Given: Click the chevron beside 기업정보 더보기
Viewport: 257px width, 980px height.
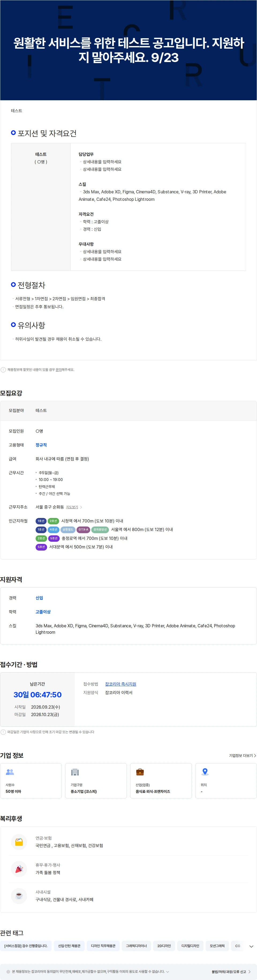Looking at the screenshot, I should pyautogui.click(x=255, y=756).
